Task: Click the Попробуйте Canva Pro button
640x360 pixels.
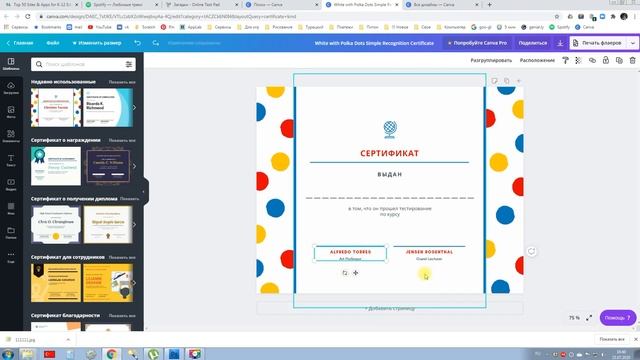Action: 477,43
